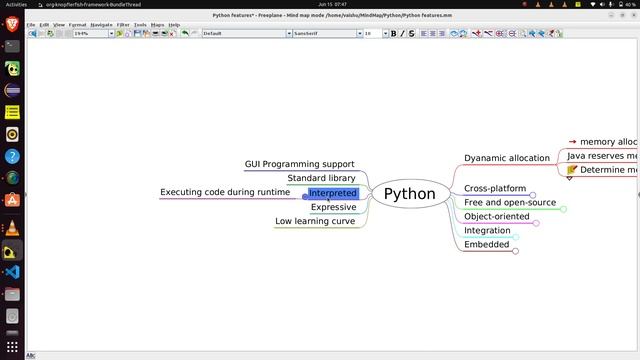Screen dimensions: 640x360
Task: Select the Expressive node
Action: point(333,207)
